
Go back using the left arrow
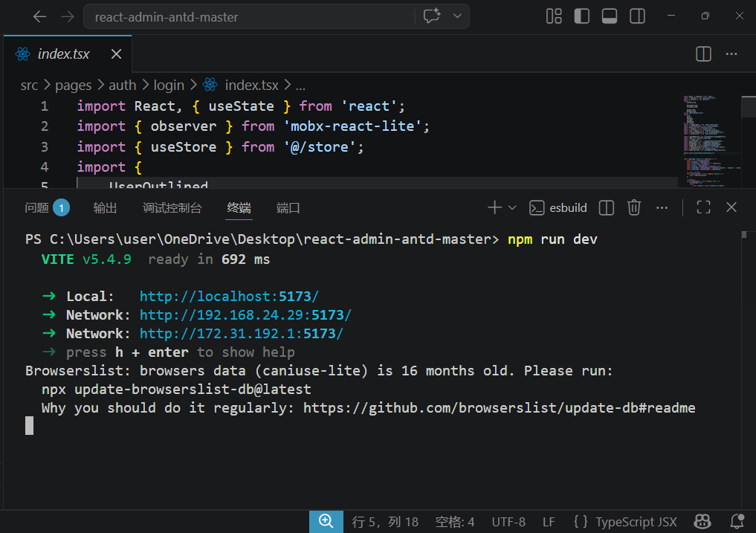pyautogui.click(x=39, y=16)
